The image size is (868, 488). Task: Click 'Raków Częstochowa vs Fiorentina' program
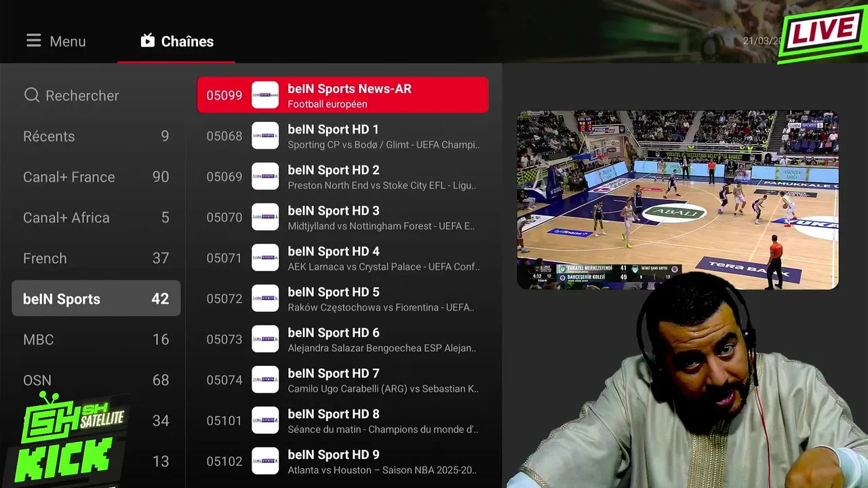pos(381,308)
